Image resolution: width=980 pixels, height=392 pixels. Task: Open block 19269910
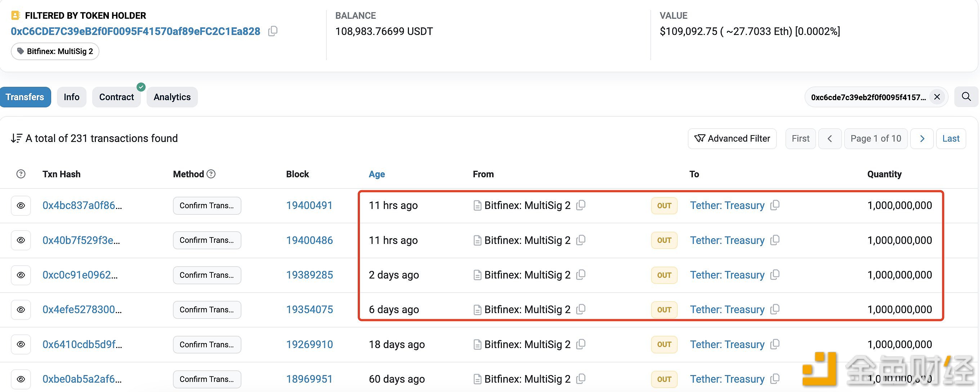(309, 344)
